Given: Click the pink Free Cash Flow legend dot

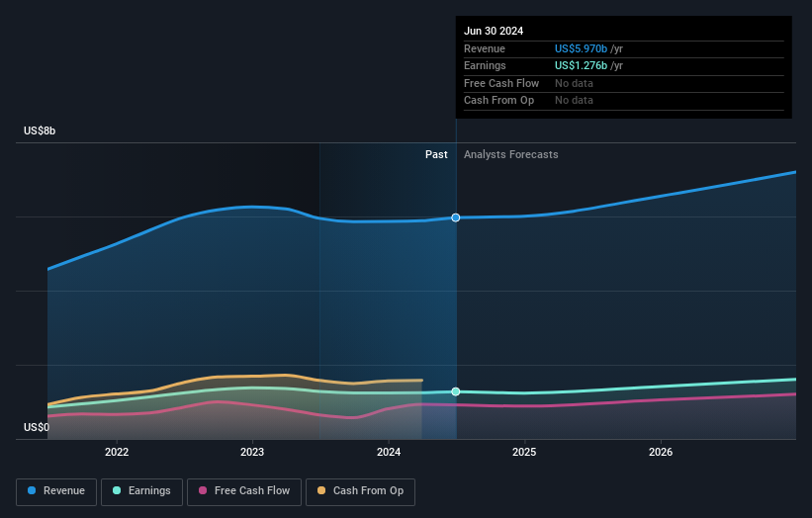Looking at the screenshot, I should click(203, 490).
